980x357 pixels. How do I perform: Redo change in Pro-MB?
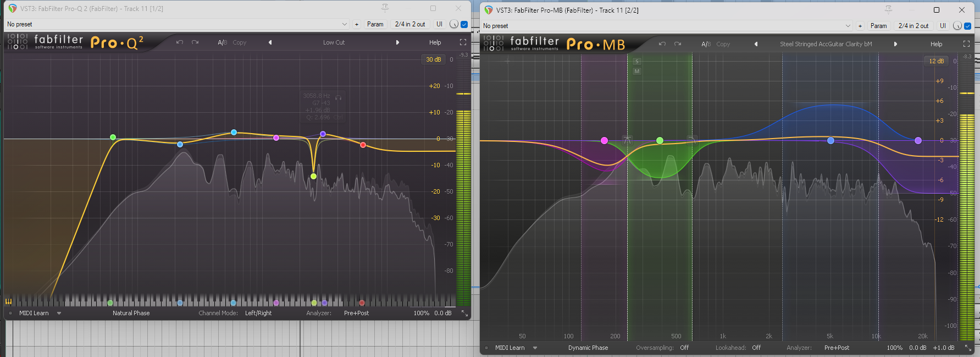click(678, 44)
